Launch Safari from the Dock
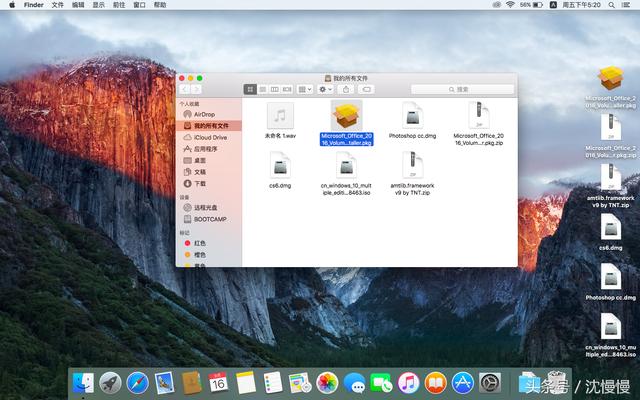 pyautogui.click(x=137, y=383)
